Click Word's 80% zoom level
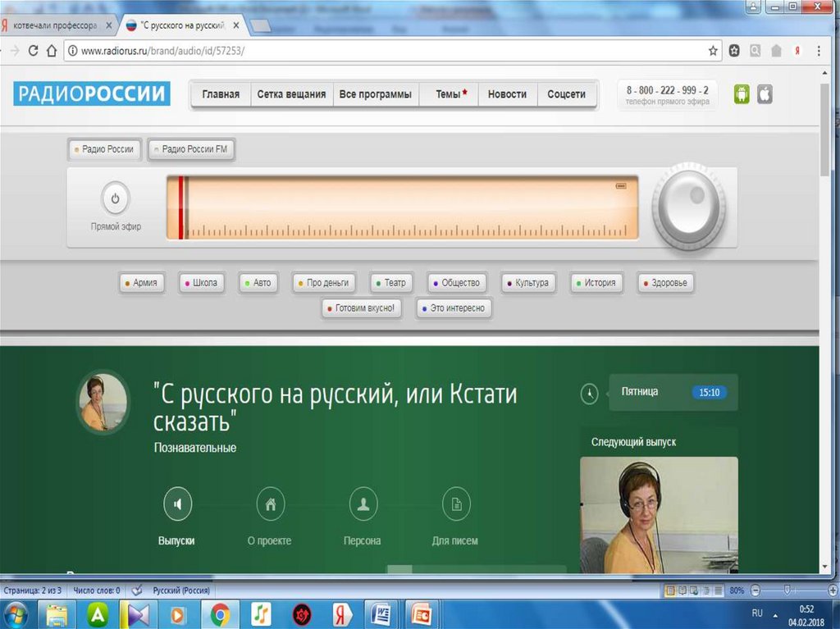The height and width of the screenshot is (629, 840). [x=737, y=590]
